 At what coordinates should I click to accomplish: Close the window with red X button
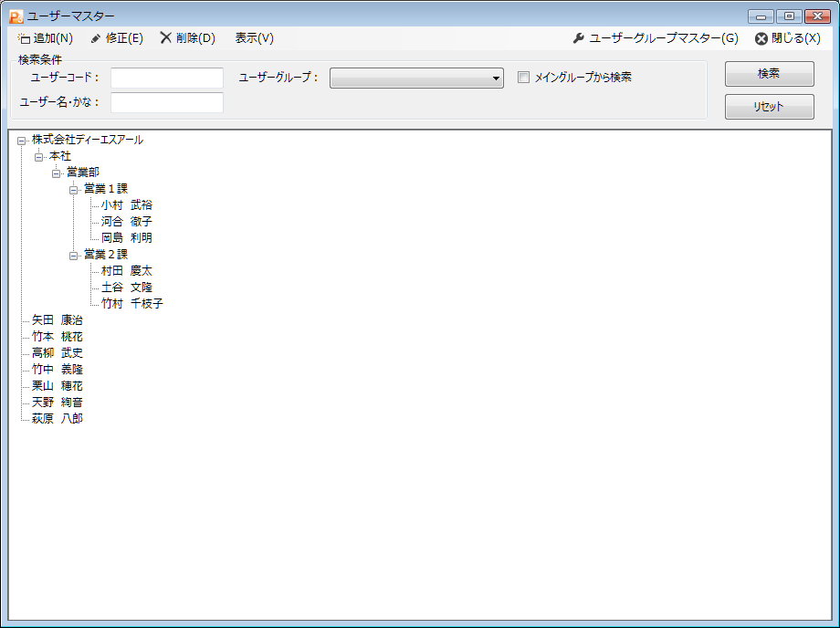click(817, 16)
